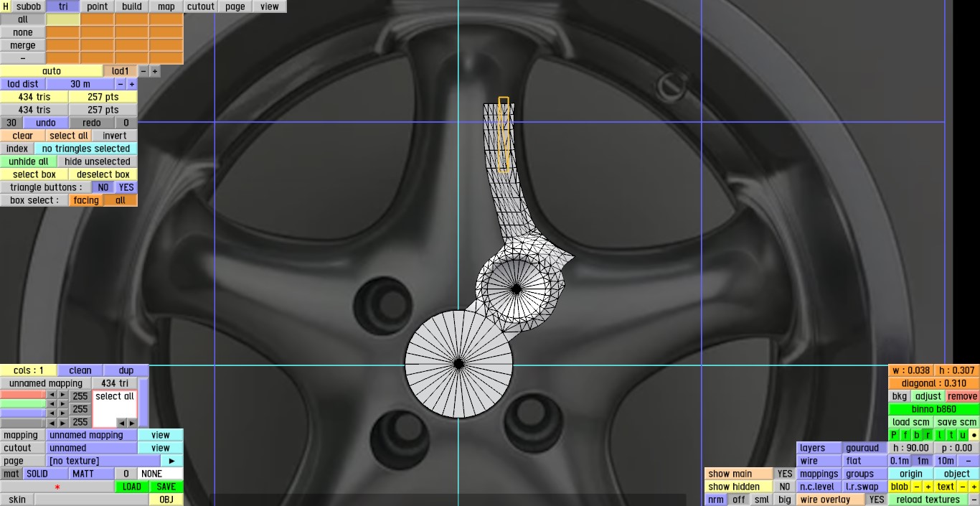Switch to the map tab
Screen dimensions: 980x506
point(166,6)
